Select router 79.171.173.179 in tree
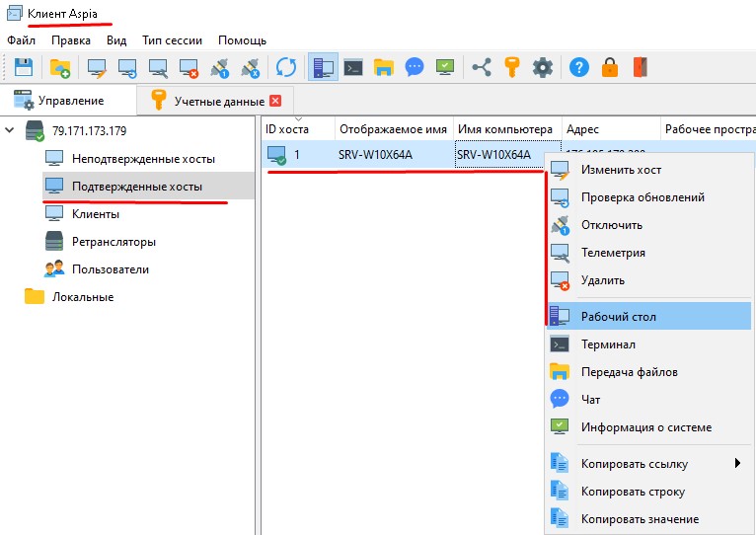 89,131
